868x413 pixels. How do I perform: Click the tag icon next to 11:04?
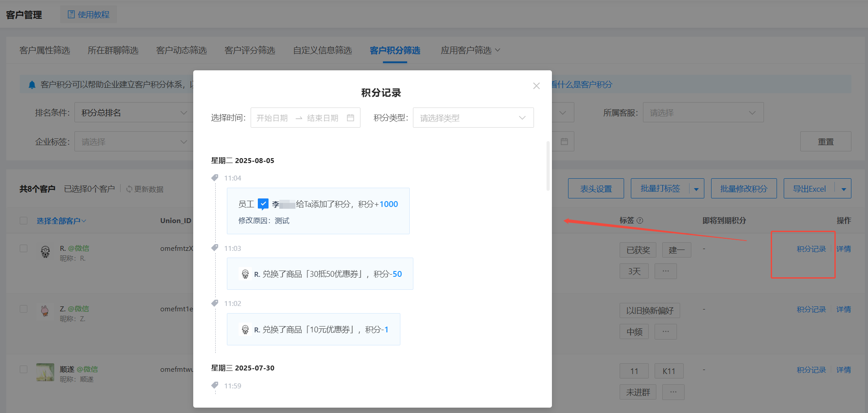tap(215, 178)
